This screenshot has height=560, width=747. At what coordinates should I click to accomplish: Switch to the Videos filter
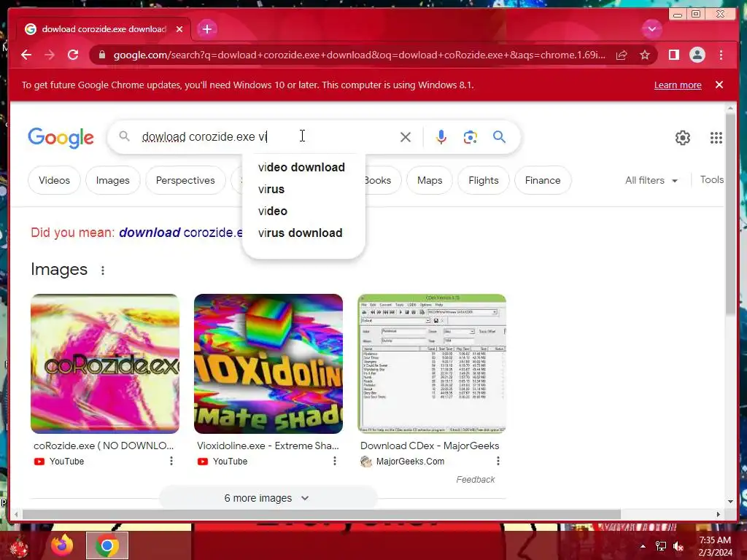(x=54, y=181)
